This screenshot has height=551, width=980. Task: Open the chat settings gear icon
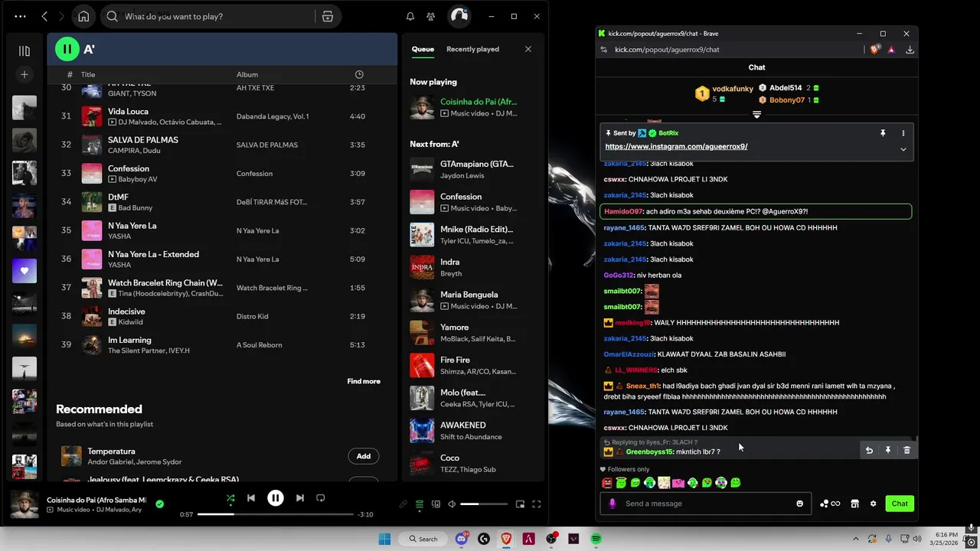(873, 504)
